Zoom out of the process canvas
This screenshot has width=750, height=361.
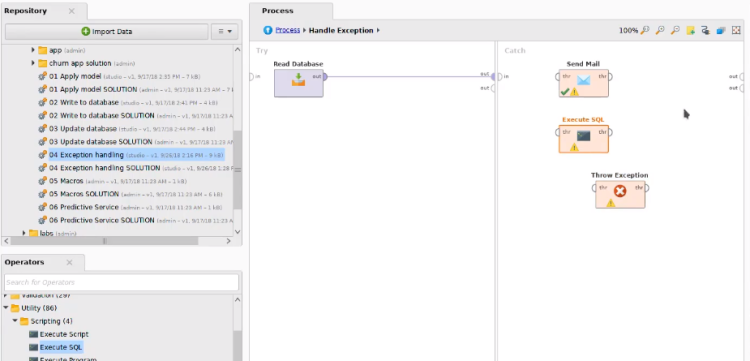point(675,31)
